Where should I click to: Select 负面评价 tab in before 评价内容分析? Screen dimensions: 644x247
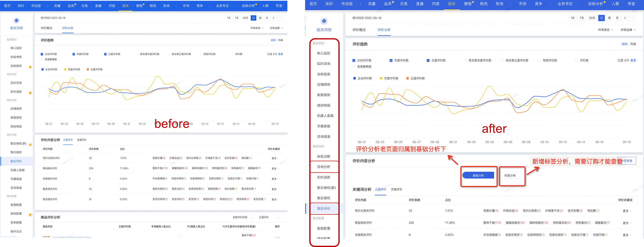[82, 140]
